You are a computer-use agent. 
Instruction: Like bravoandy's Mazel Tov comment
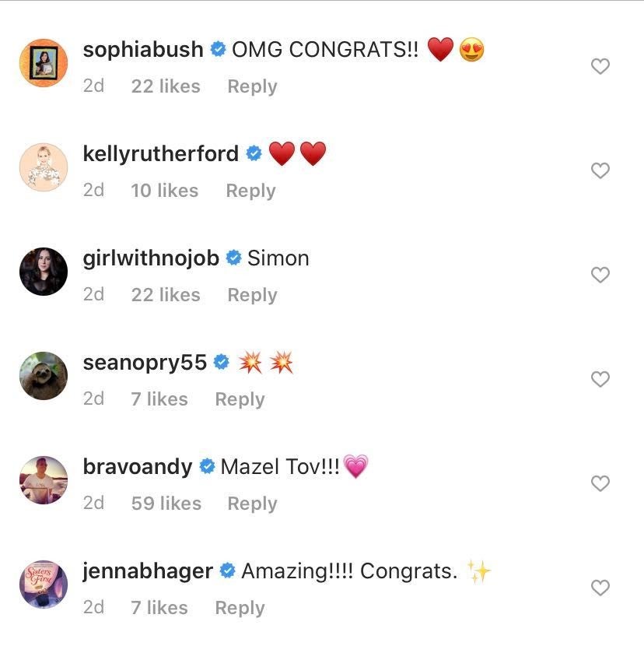600,484
